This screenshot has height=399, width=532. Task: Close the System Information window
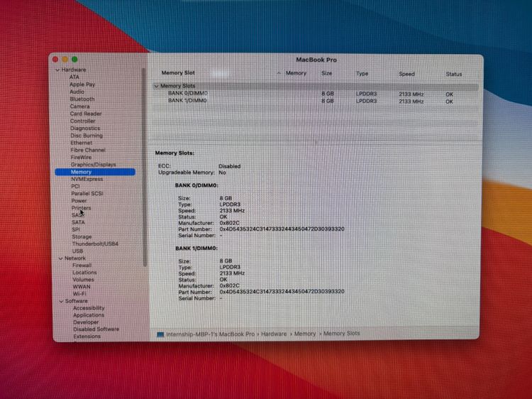55,60
